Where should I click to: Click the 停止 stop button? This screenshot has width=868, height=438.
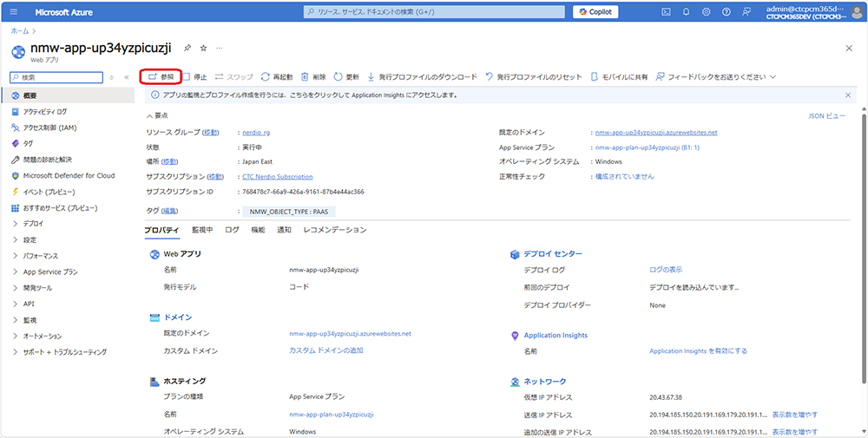click(194, 77)
